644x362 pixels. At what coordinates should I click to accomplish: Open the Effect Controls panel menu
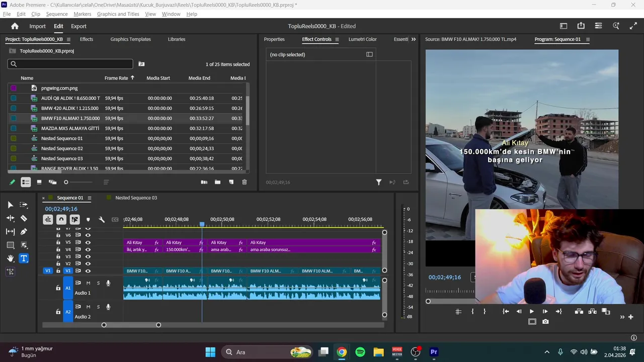point(337,39)
